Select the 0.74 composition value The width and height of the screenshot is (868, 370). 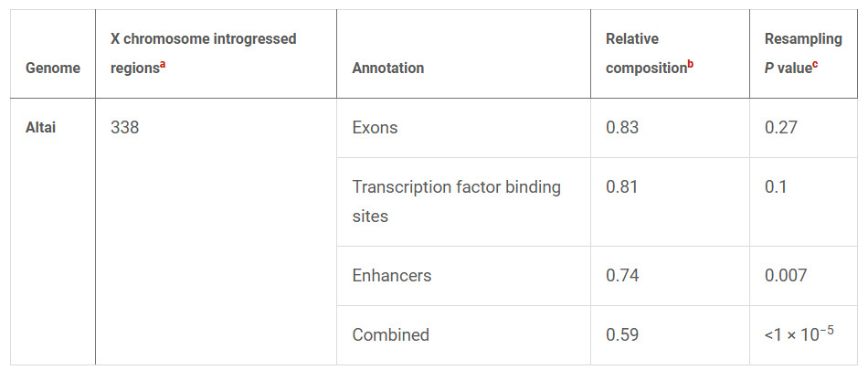pyautogui.click(x=622, y=275)
